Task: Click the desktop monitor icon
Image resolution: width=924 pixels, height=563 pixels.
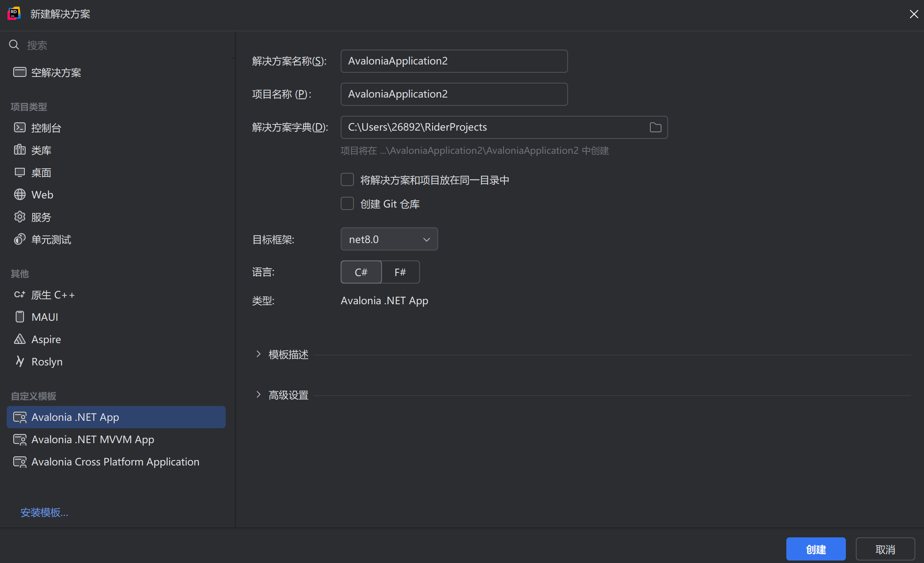Action: [19, 172]
